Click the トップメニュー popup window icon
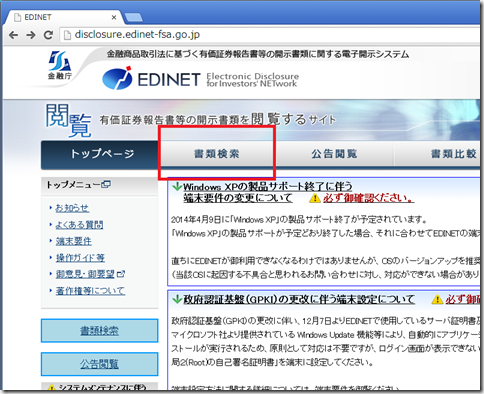 click(106, 184)
